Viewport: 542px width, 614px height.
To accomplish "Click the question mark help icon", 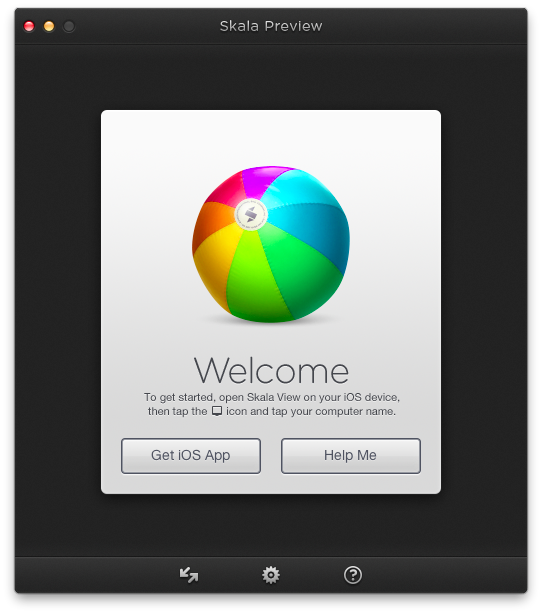I will (352, 575).
